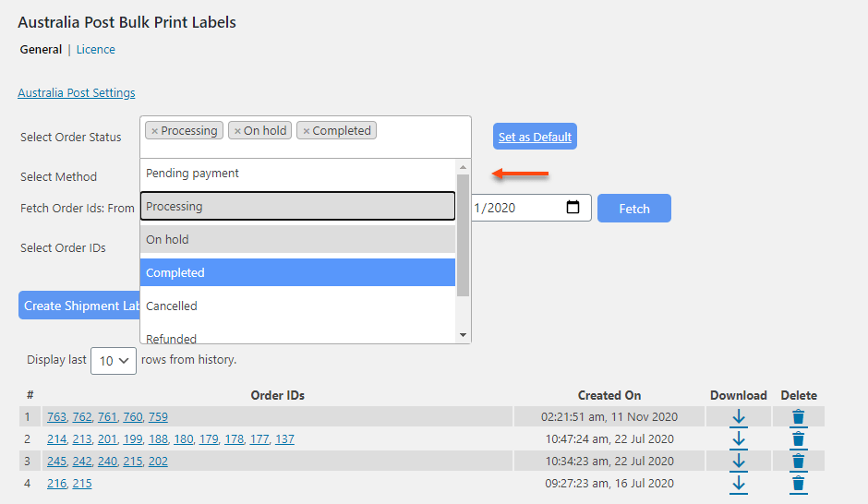Delete history row 2 with trash icon

coord(798,439)
